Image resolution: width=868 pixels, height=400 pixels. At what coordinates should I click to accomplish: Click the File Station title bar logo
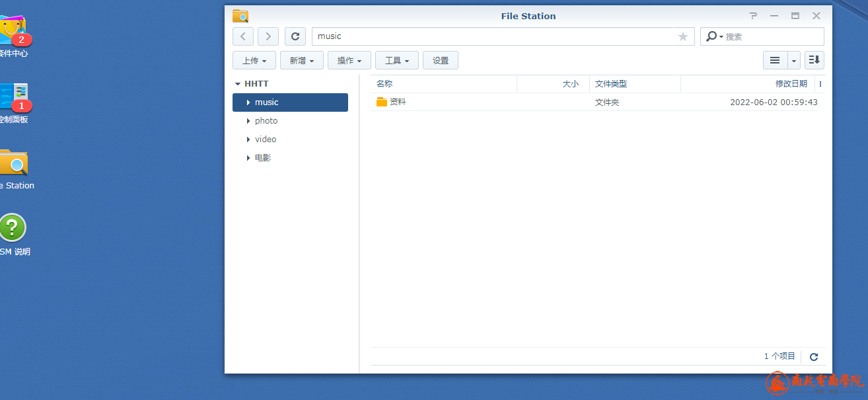[240, 16]
